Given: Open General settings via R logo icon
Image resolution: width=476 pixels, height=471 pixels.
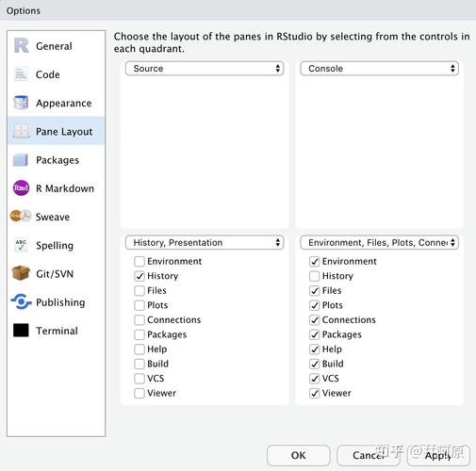Looking at the screenshot, I should coord(21,46).
